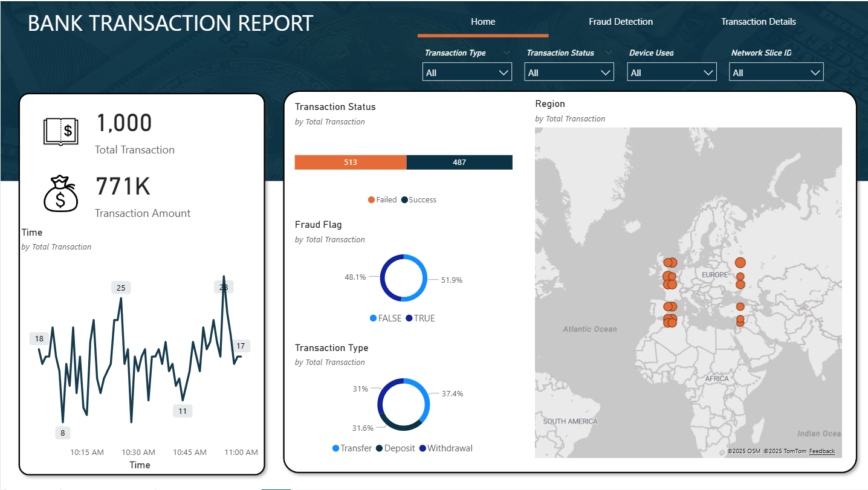Select the dark Success bar segment showing 487
The height and width of the screenshot is (490, 868).
point(459,163)
